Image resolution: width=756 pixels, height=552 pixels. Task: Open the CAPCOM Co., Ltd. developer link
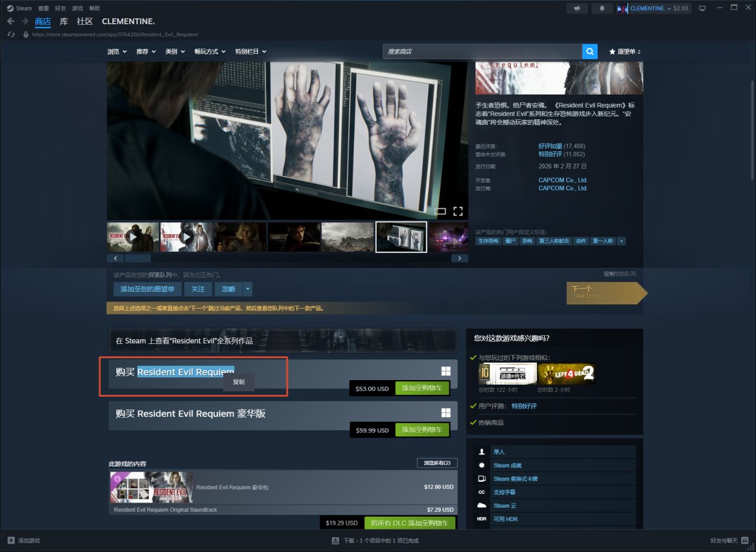(563, 180)
